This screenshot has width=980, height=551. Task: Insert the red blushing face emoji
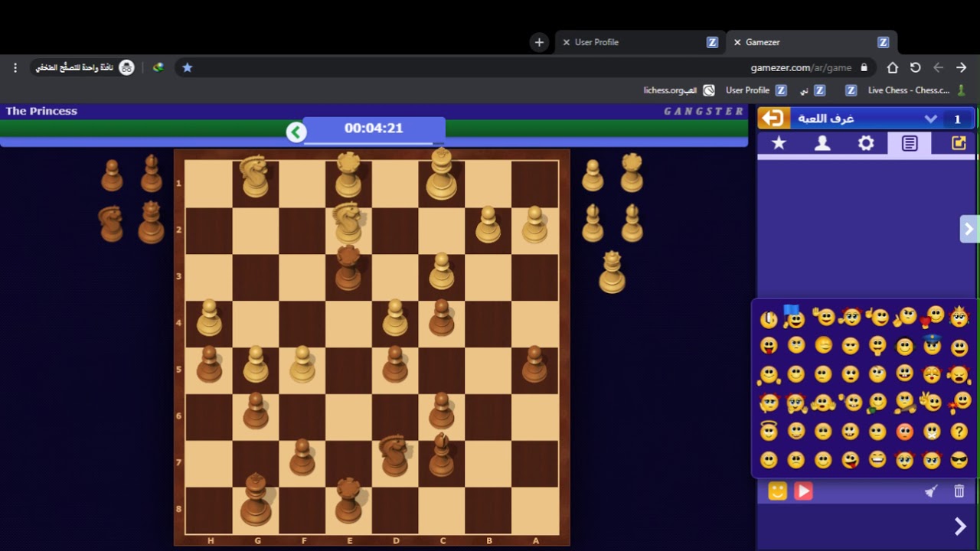pos(904,432)
